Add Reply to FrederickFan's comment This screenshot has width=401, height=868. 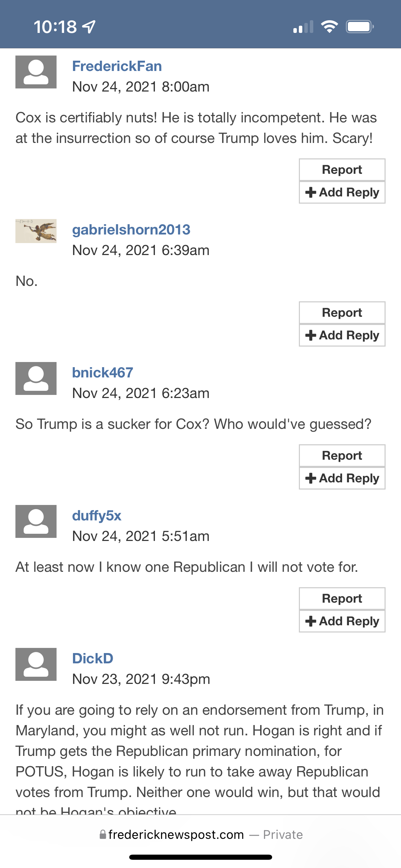342,192
